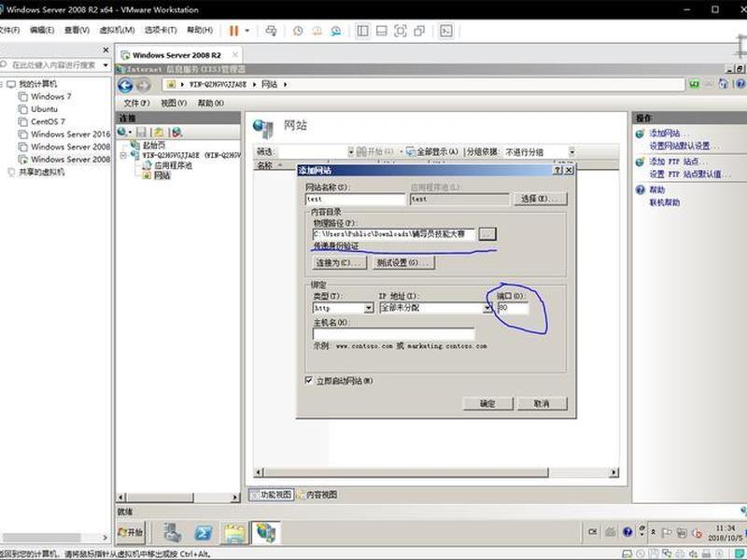Open the library search dropdown arrow
The height and width of the screenshot is (560, 747).
click(106, 64)
